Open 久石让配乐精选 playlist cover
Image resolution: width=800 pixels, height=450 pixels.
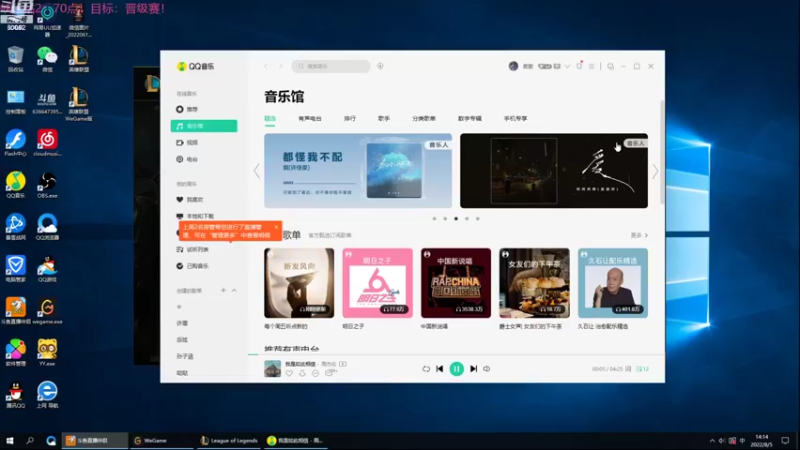[x=613, y=283]
